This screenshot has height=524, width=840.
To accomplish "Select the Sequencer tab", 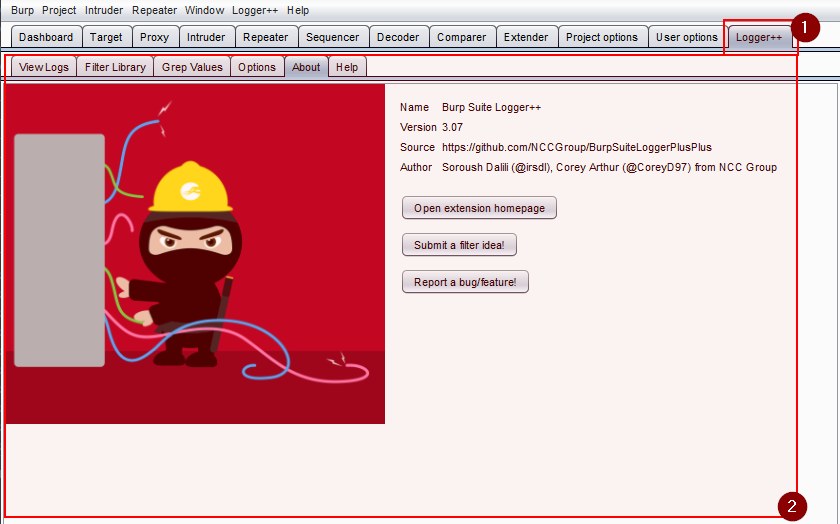I will coord(332,37).
